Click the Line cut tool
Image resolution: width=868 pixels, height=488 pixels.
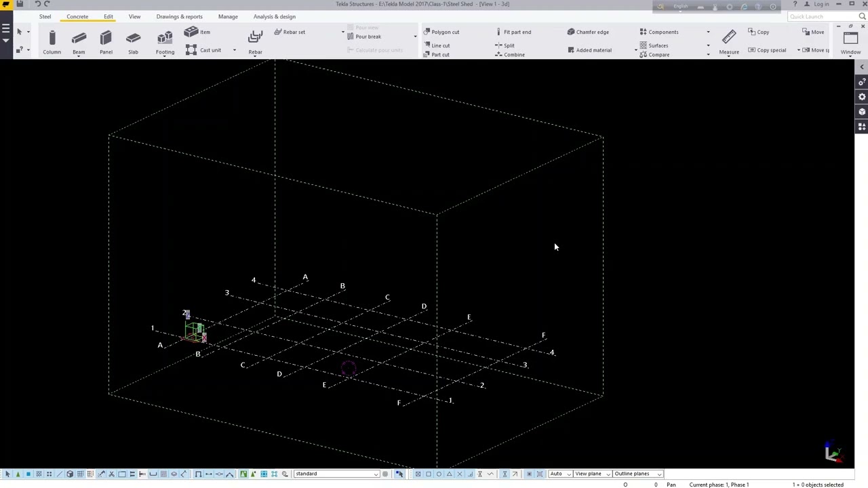tap(437, 45)
